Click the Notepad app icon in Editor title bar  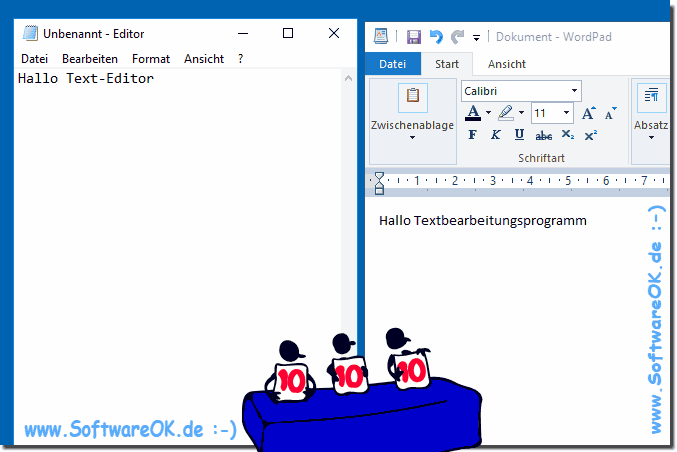pyautogui.click(x=30, y=33)
